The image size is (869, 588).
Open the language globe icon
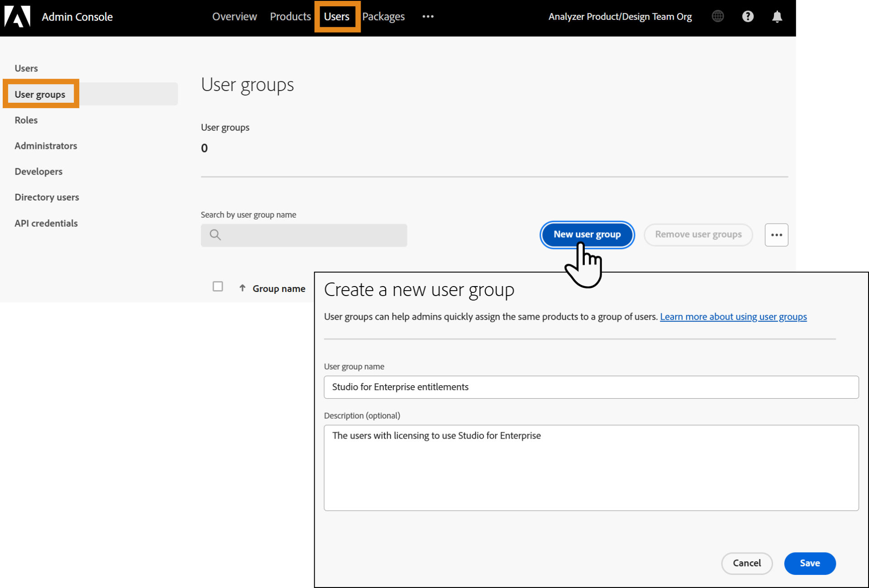click(x=718, y=16)
